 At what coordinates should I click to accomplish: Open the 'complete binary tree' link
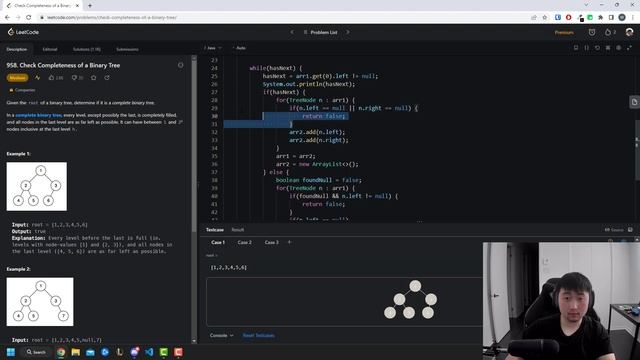pos(38,116)
